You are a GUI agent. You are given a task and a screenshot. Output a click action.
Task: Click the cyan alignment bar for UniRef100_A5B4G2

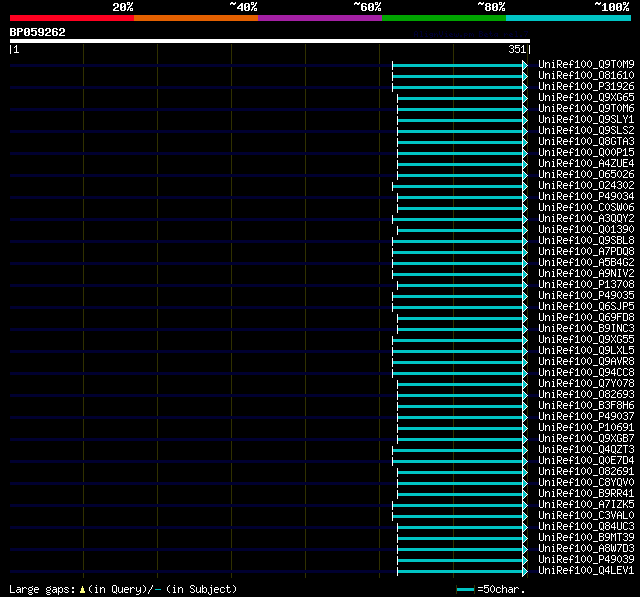458,264
